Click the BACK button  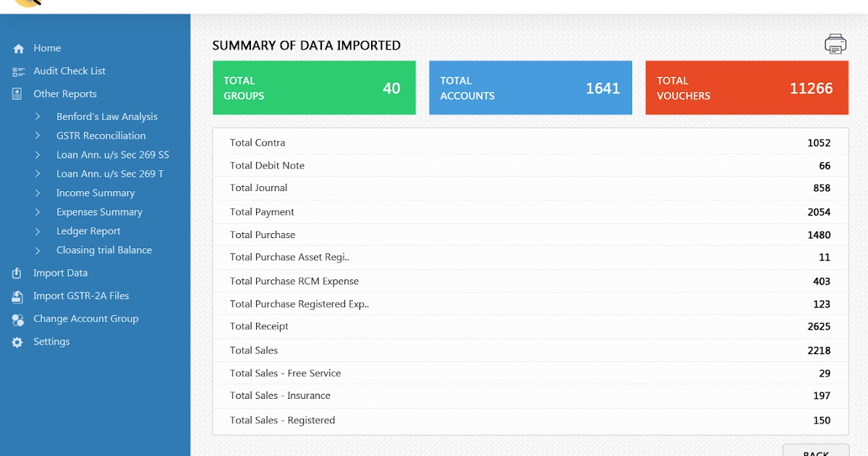pos(815,451)
